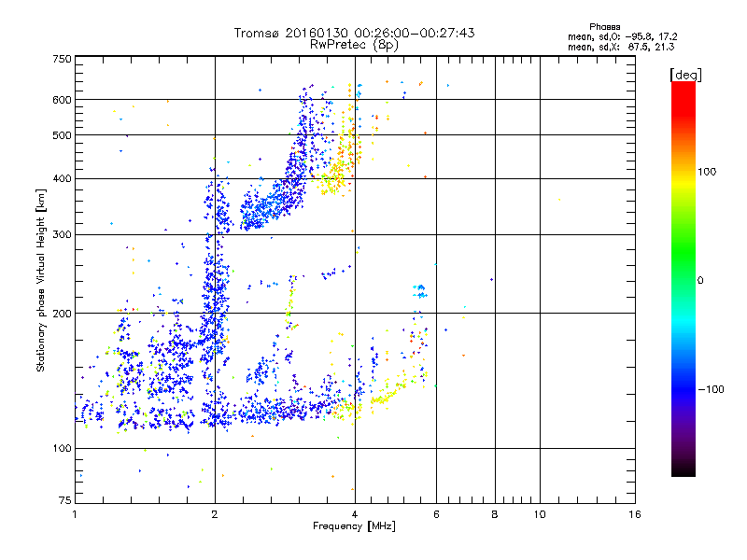
Task: Click the x-axis tick label '6'
Action: point(436,514)
